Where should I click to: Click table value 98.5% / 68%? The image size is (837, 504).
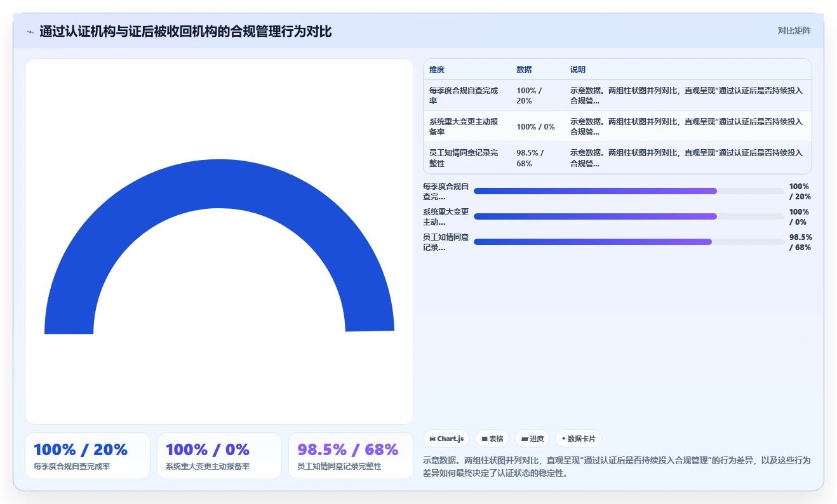pos(531,157)
